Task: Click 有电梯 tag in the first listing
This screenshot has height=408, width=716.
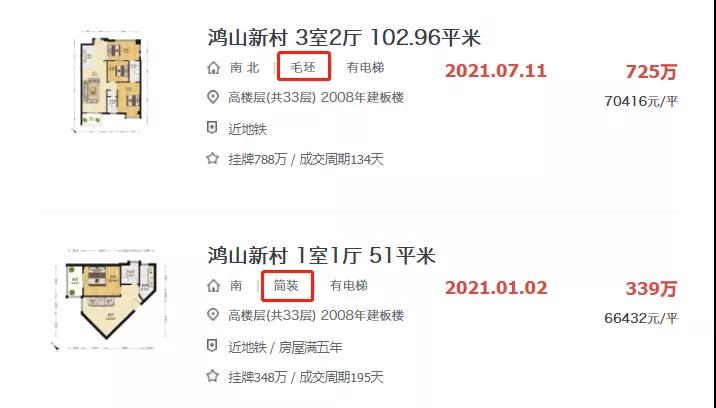Action: click(365, 68)
